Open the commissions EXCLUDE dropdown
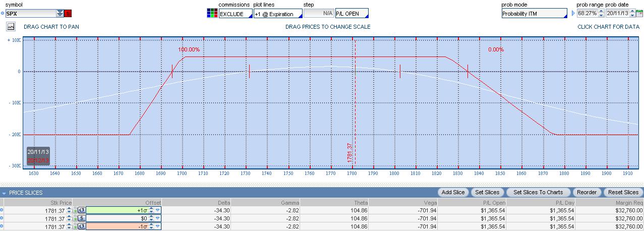Image resolution: width=644 pixels, height=231 pixels. pos(236,14)
